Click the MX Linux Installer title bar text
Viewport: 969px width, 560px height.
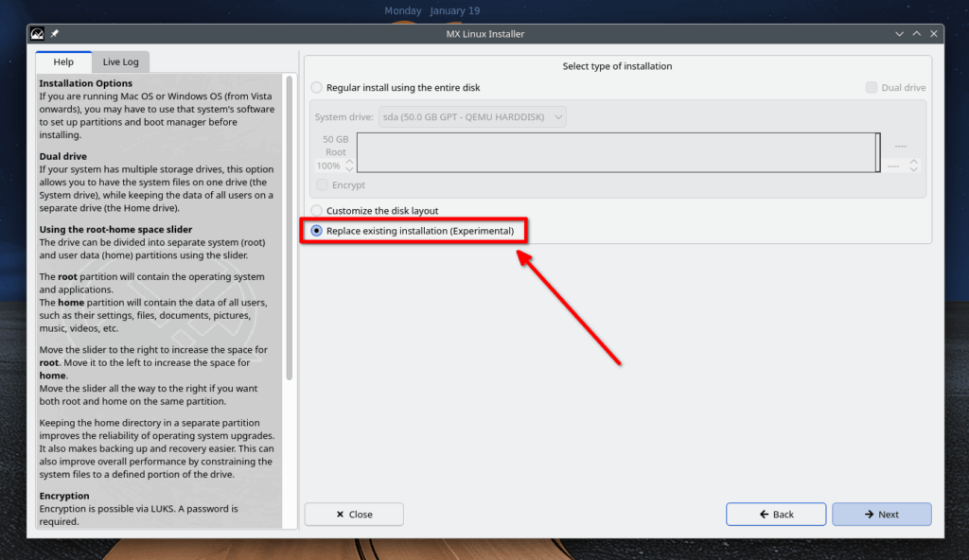tap(485, 34)
